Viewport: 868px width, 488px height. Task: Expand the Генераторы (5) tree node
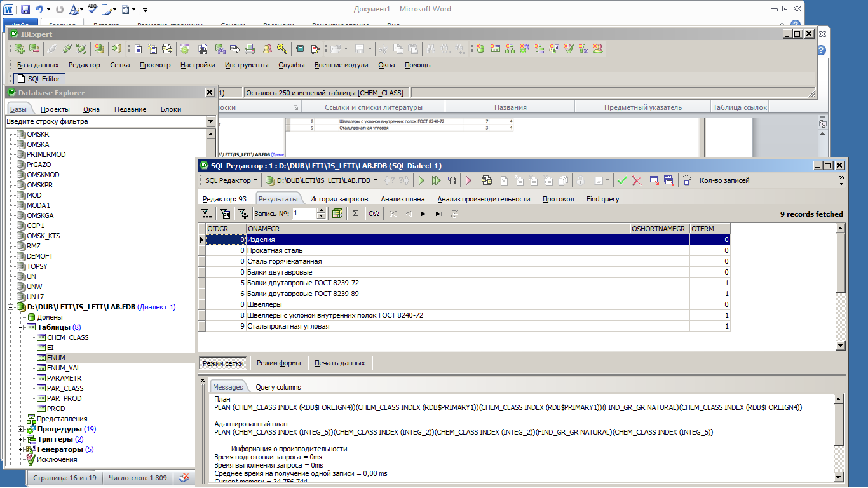pos(20,449)
